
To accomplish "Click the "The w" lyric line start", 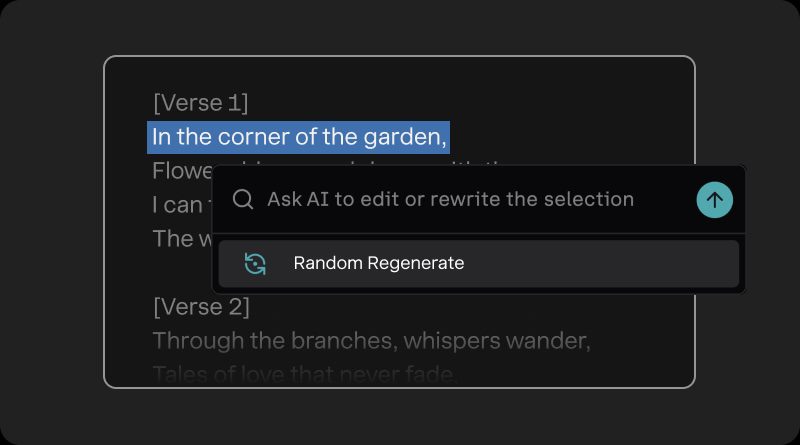I will tap(178, 239).
